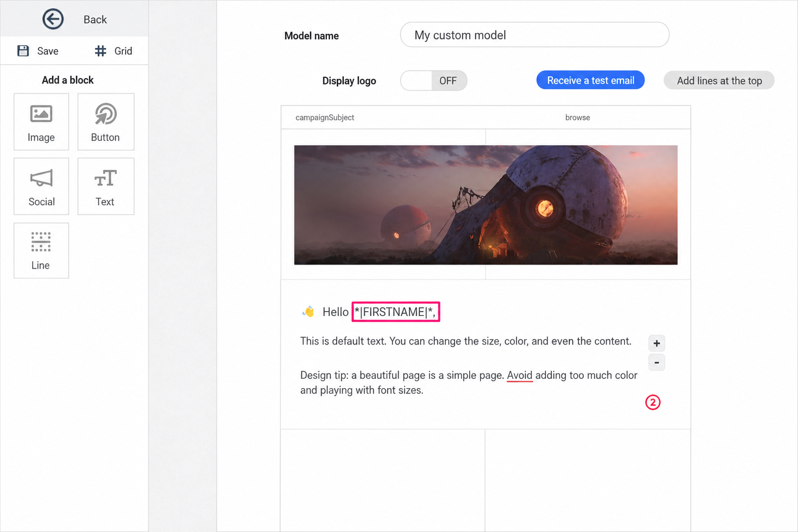Edit the Model name input field
The height and width of the screenshot is (532, 798).
[x=535, y=35]
